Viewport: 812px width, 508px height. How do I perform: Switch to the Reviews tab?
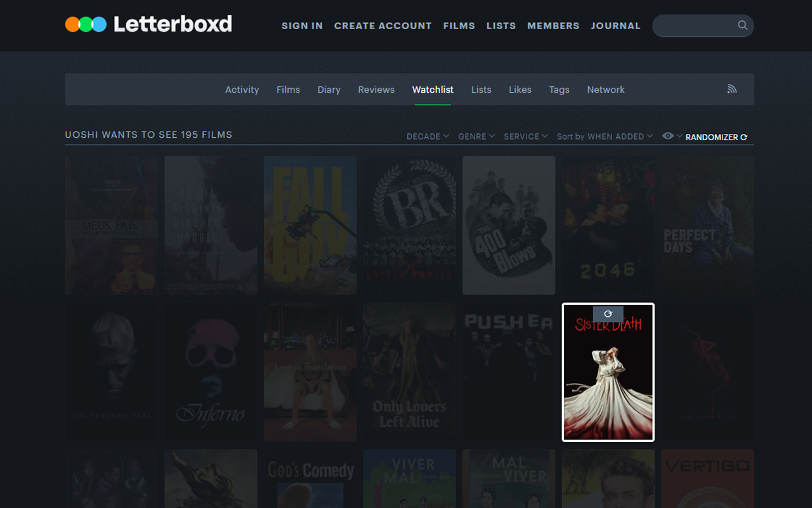click(x=376, y=90)
